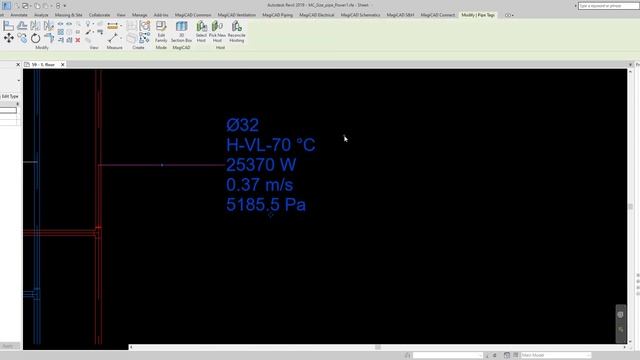
Task: Expand the quick access toolbar customize dropdown
Action: tap(64, 6)
